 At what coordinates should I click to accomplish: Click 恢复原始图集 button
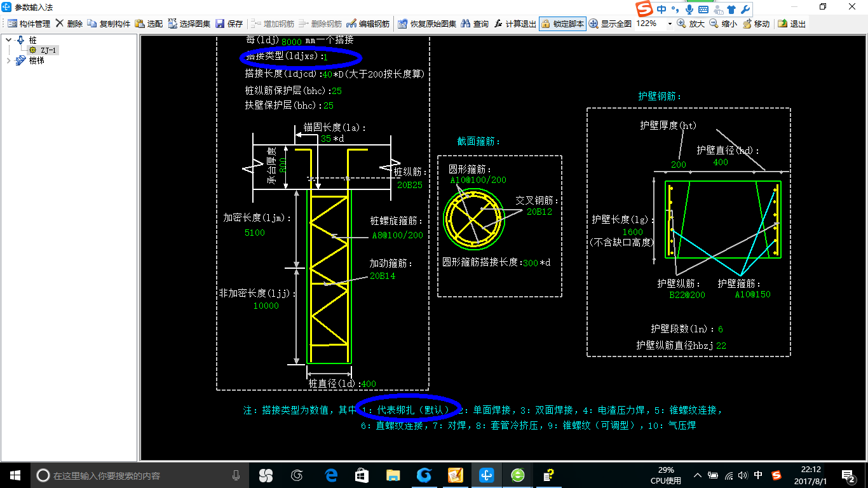[x=427, y=24]
